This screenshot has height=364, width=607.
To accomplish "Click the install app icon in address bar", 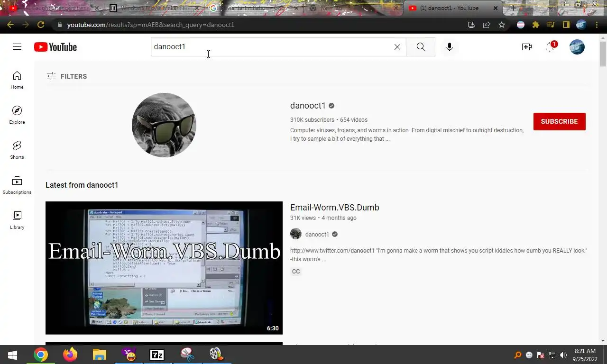I will [471, 25].
